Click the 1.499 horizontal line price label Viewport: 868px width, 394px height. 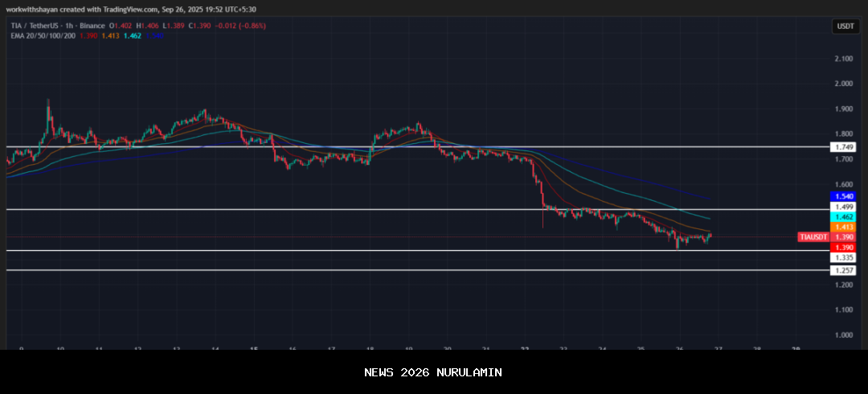tap(844, 207)
